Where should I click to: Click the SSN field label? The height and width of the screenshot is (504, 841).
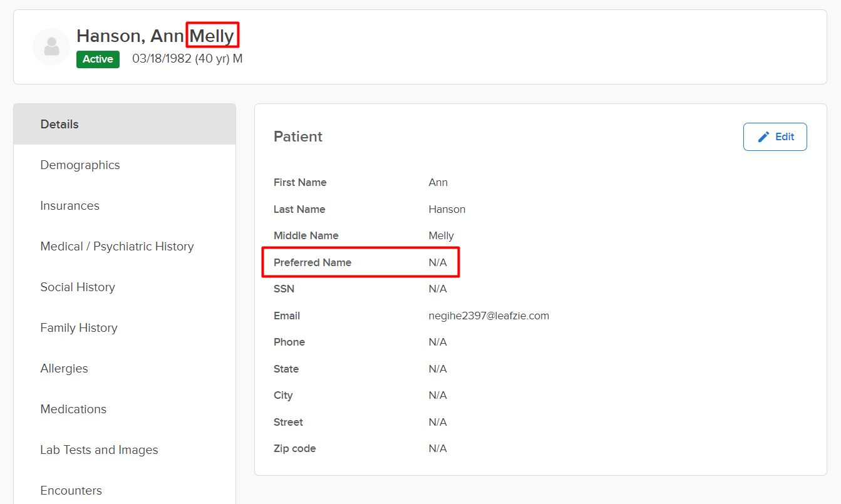tap(284, 289)
